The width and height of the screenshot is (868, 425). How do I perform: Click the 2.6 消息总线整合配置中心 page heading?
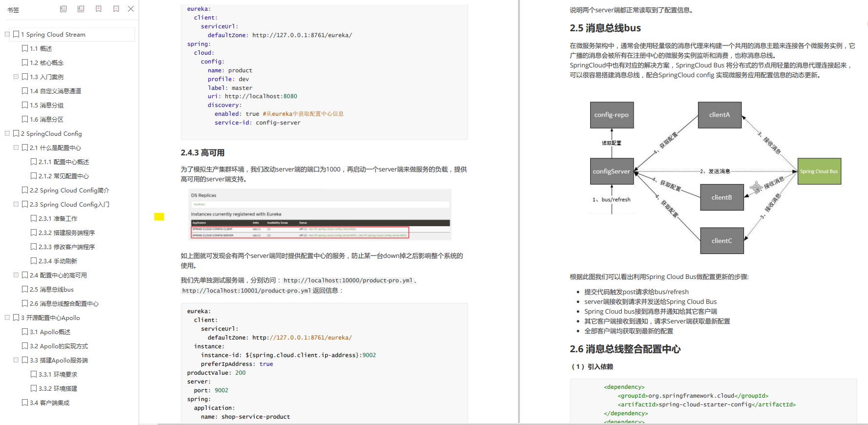[625, 349]
